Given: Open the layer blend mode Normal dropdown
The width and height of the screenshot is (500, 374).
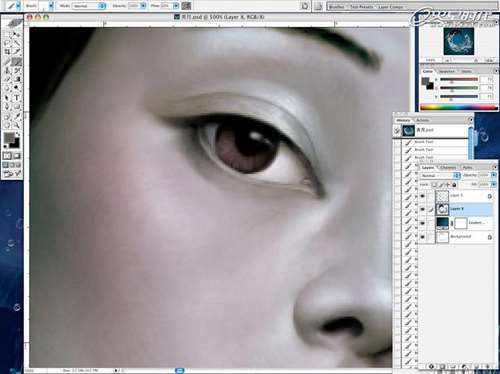Looking at the screenshot, I should pyautogui.click(x=440, y=175).
